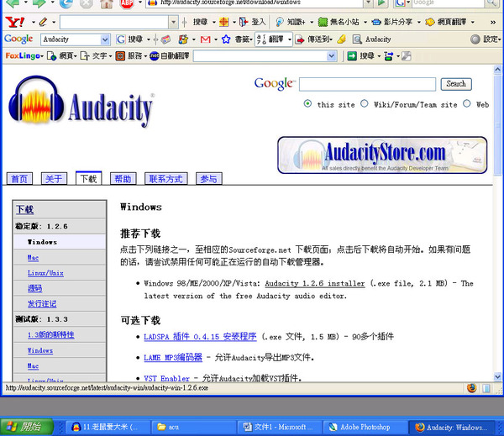504x436 pixels.
Task: Open 影片分享 toolbar icon
Action: pos(376,22)
